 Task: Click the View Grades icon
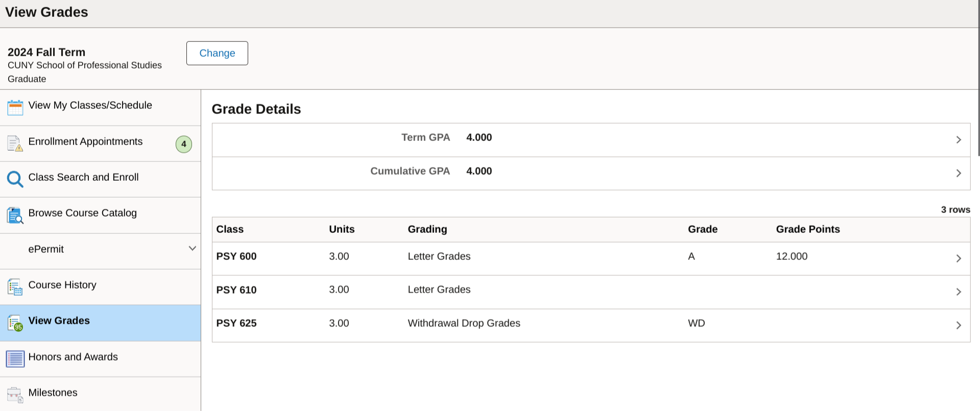(x=15, y=323)
